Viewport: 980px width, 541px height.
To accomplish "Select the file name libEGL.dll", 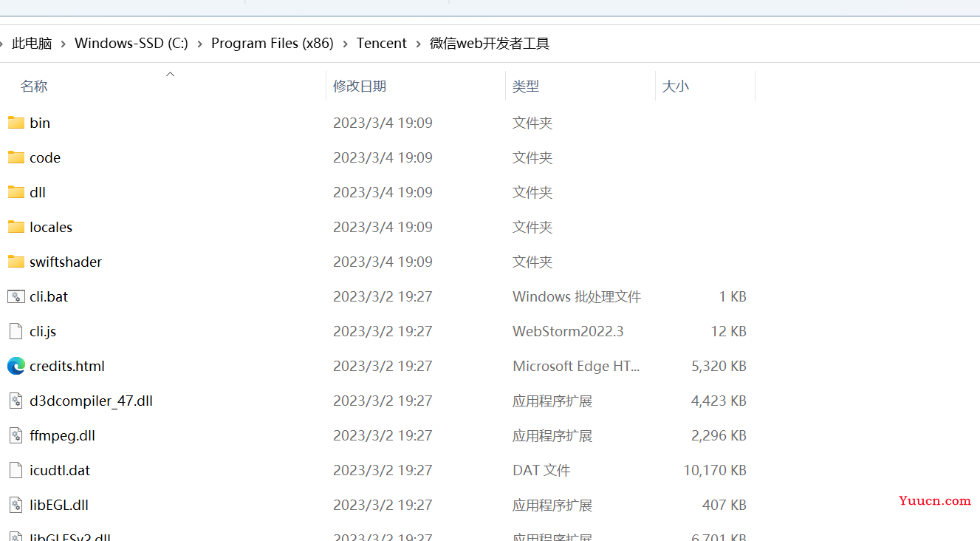I will tap(59, 505).
